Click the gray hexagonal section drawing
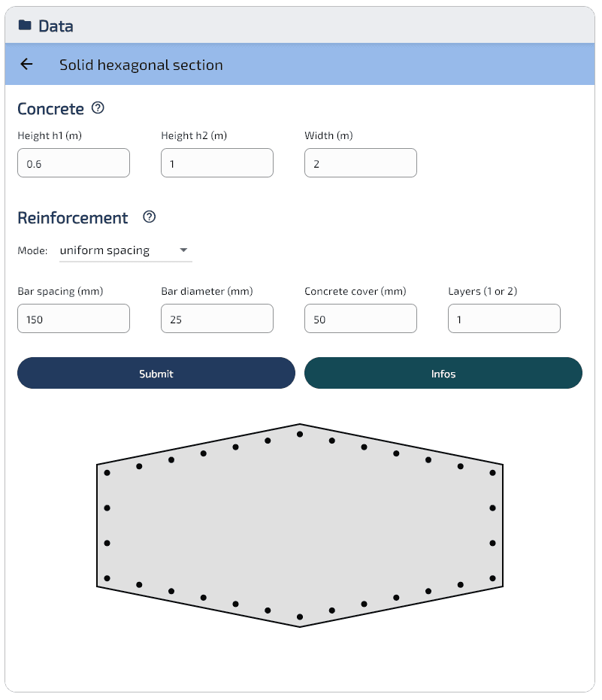Viewport: 602px width, 700px height. click(299, 526)
